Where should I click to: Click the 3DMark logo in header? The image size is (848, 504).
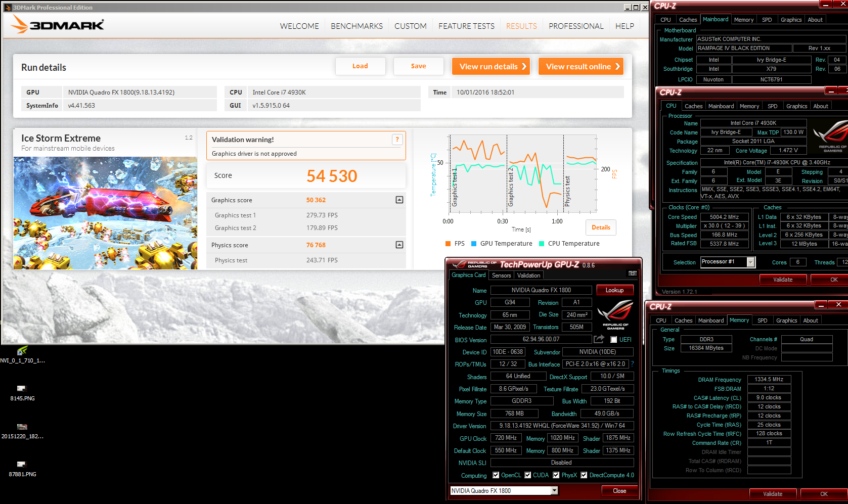point(57,24)
